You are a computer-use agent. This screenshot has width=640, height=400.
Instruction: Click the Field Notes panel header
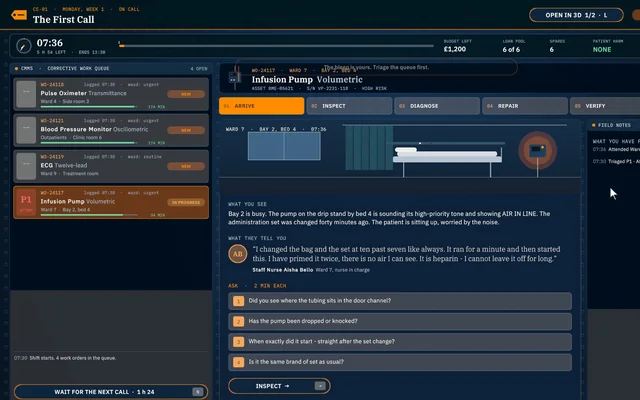(x=613, y=125)
